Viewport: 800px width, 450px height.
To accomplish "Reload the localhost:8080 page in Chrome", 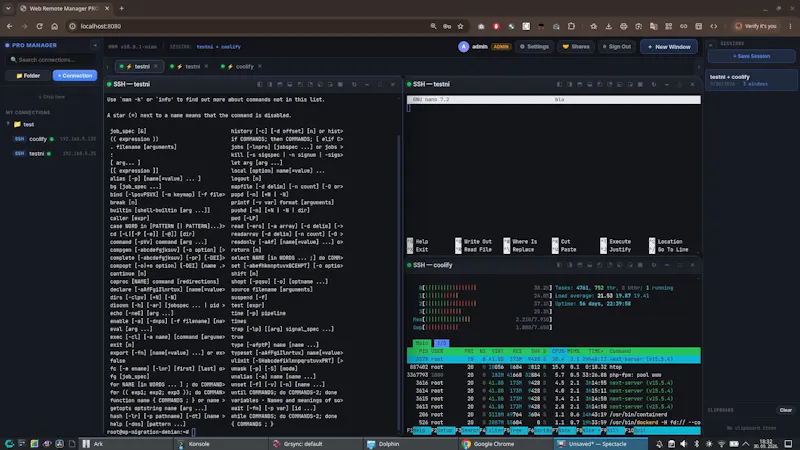I will coord(39,26).
